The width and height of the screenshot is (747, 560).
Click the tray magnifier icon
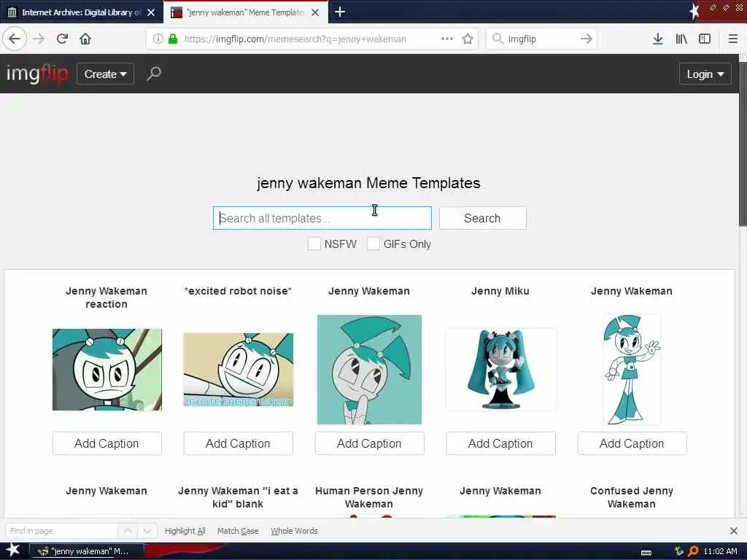[x=693, y=551]
